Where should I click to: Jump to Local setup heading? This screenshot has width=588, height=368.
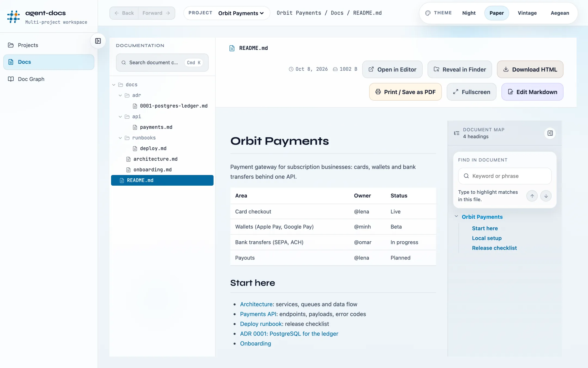pos(487,238)
